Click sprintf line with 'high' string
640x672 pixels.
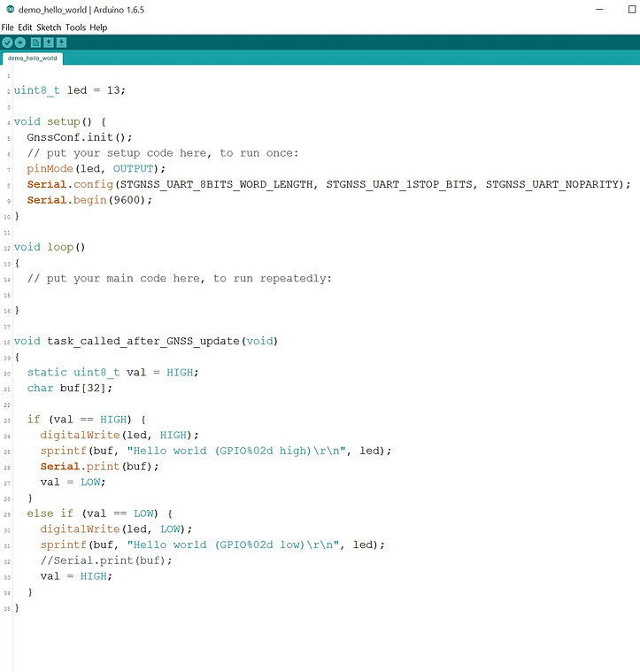pos(216,451)
